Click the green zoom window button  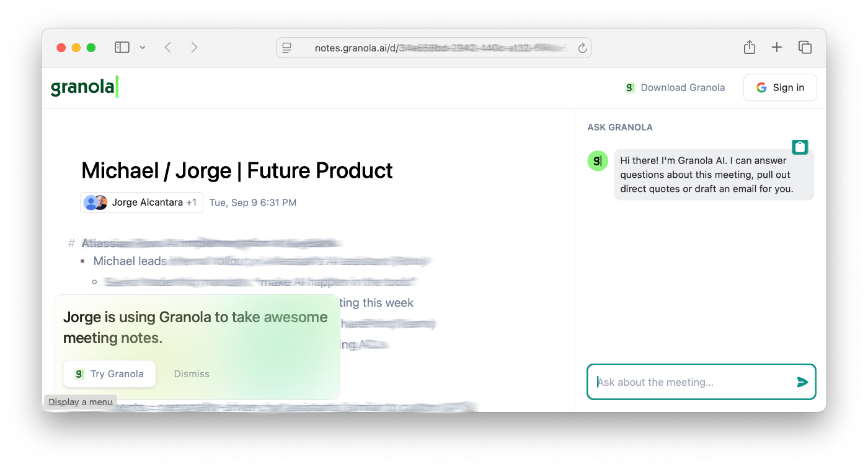(91, 48)
